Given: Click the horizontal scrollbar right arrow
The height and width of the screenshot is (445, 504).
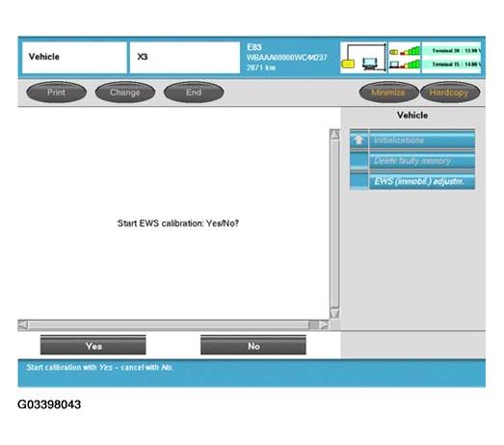Looking at the screenshot, I should pyautogui.click(x=324, y=325).
